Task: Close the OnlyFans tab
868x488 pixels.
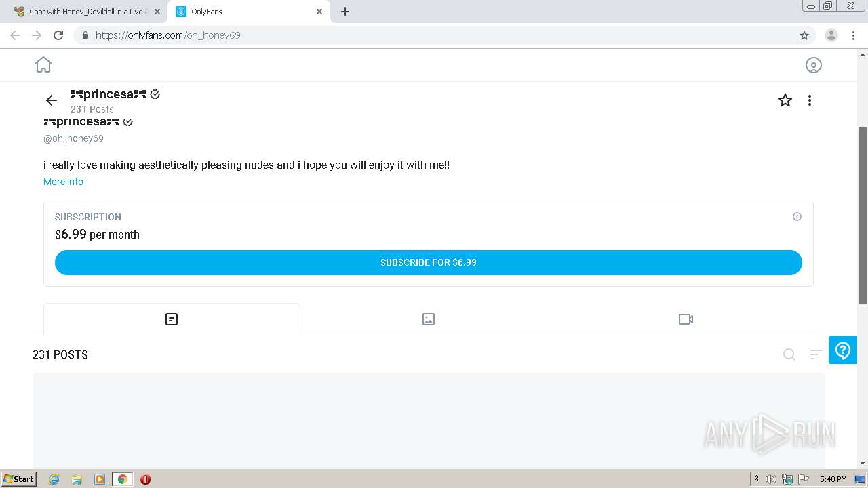Action: (x=319, y=12)
